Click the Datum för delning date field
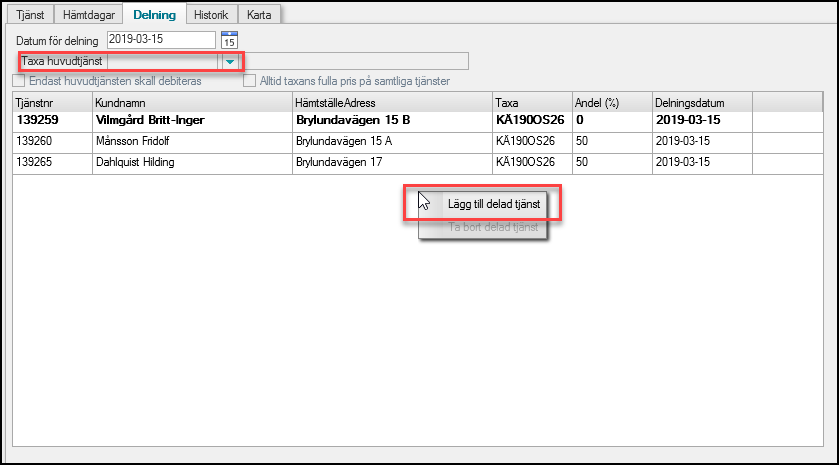 [x=160, y=40]
